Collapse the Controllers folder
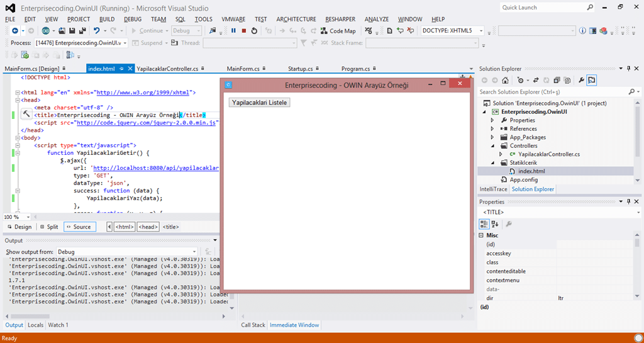The height and width of the screenshot is (343, 644). (x=492, y=146)
